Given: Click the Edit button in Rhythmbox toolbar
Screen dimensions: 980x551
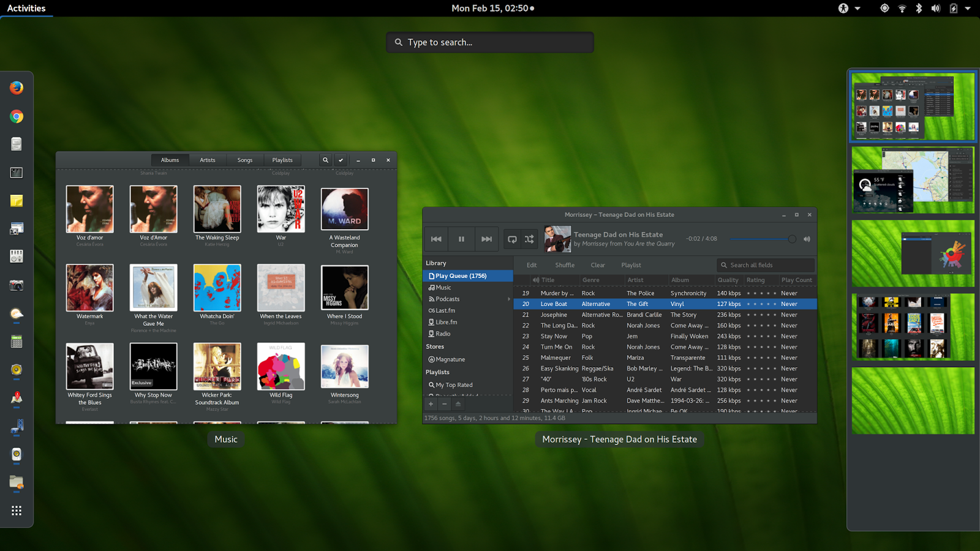Looking at the screenshot, I should tap(532, 265).
